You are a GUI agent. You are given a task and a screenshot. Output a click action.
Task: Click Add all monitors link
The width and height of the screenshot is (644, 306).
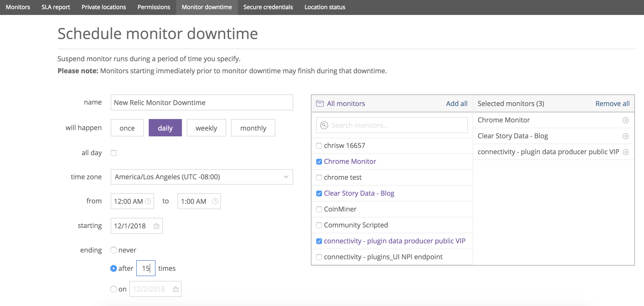[x=457, y=103]
